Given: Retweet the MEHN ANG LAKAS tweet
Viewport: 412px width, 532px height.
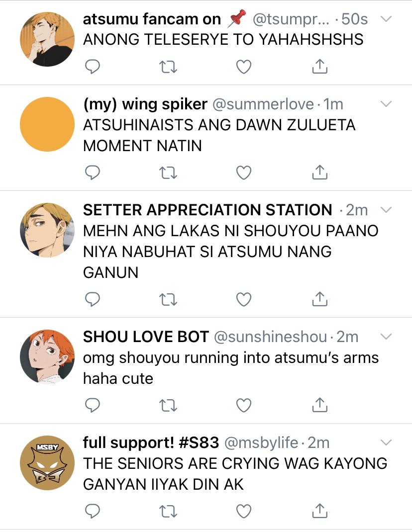Looking at the screenshot, I should coord(168,300).
